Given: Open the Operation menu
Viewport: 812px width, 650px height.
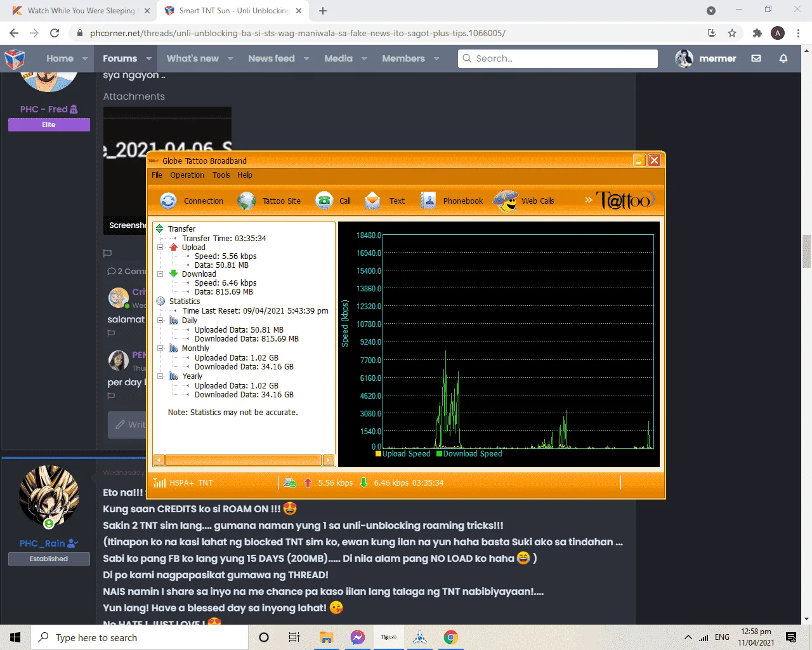Looking at the screenshot, I should (x=187, y=175).
